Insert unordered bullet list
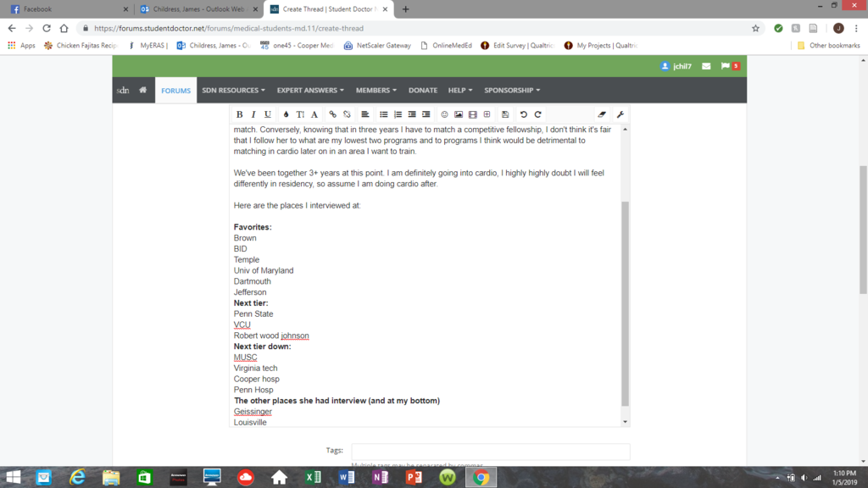868x488 pixels. click(384, 114)
